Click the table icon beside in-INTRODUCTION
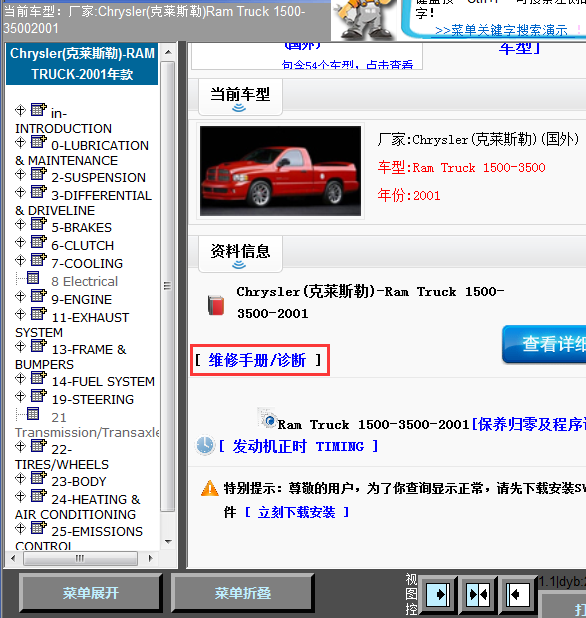586x618 pixels. (x=39, y=109)
